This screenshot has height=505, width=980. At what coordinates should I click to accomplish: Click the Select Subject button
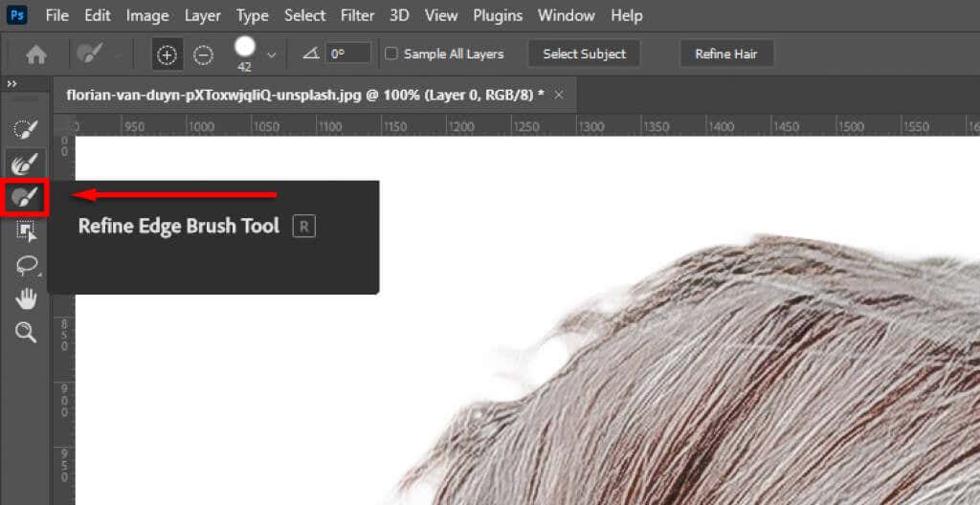[585, 54]
